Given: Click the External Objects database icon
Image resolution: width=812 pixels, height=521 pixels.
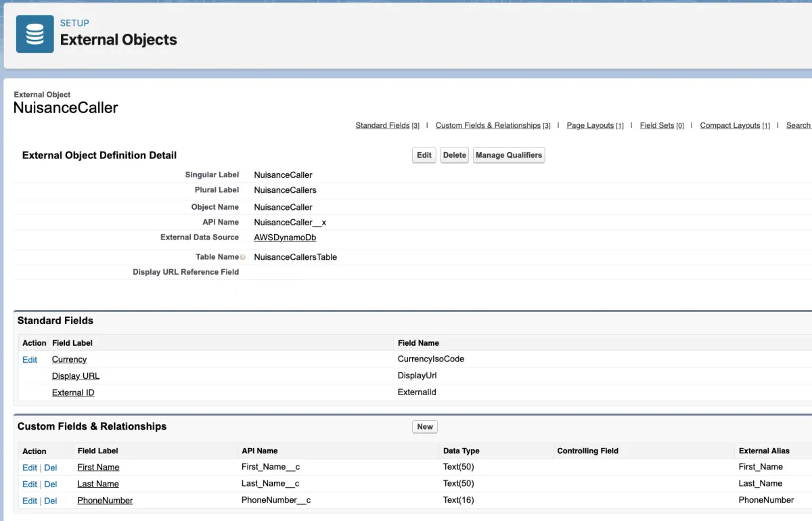Looking at the screenshot, I should 35,34.
